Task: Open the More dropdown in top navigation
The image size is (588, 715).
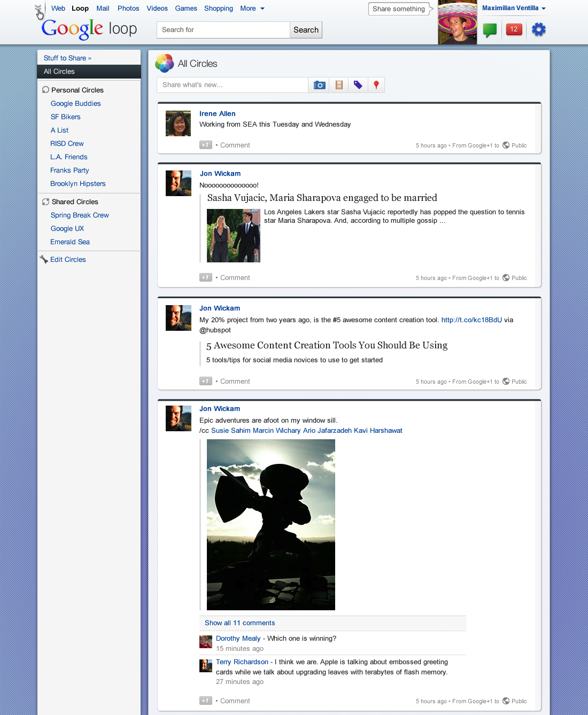Action: point(252,9)
